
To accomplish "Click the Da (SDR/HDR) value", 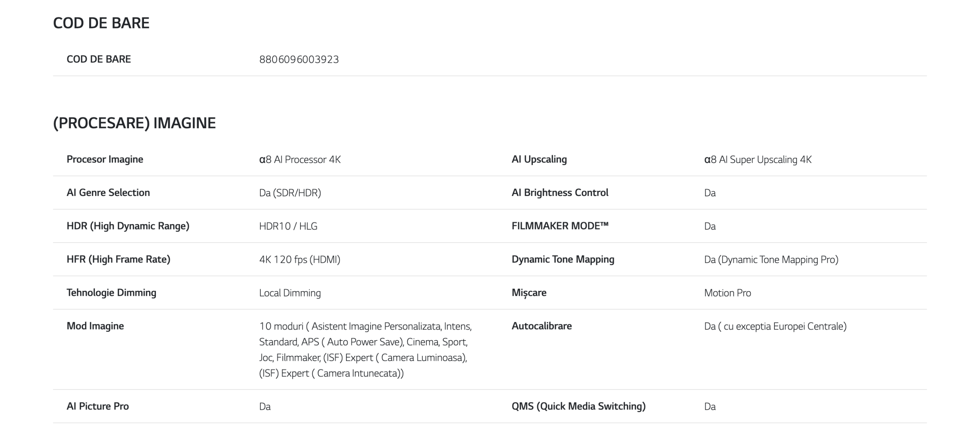I will click(290, 193).
